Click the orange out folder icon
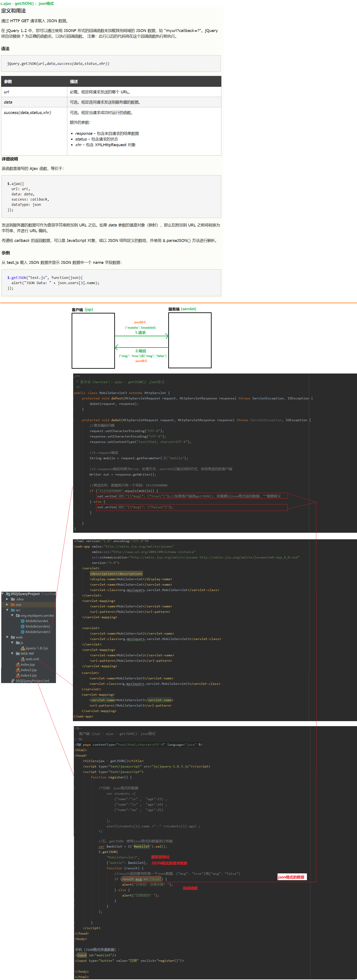This screenshot has height=980, width=357. click(13, 605)
